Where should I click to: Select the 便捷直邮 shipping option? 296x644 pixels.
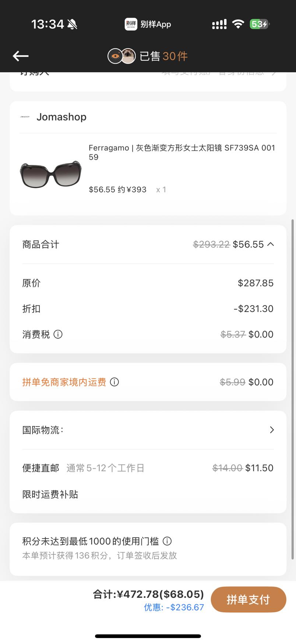coord(148,468)
